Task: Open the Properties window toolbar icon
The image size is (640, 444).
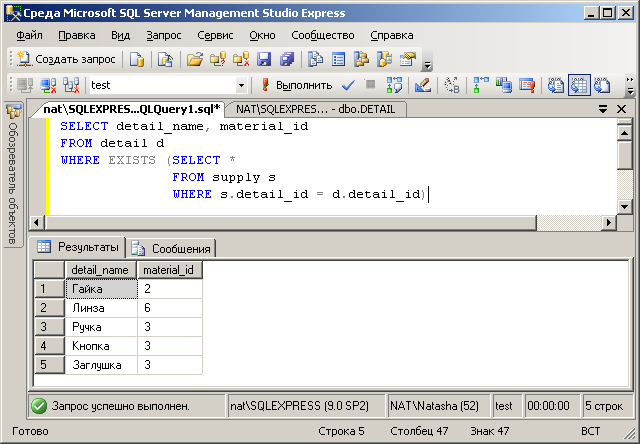Action: tap(407, 60)
